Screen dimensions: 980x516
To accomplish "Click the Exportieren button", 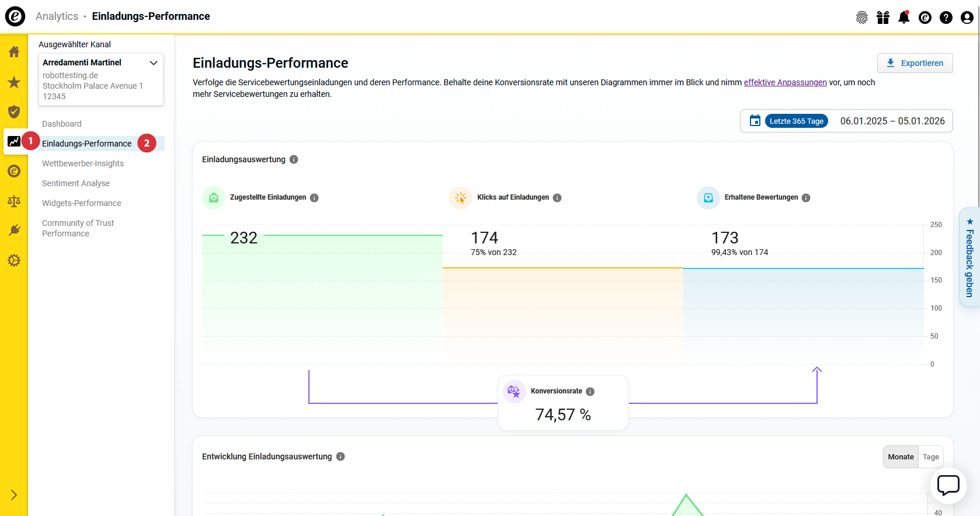I will point(915,63).
